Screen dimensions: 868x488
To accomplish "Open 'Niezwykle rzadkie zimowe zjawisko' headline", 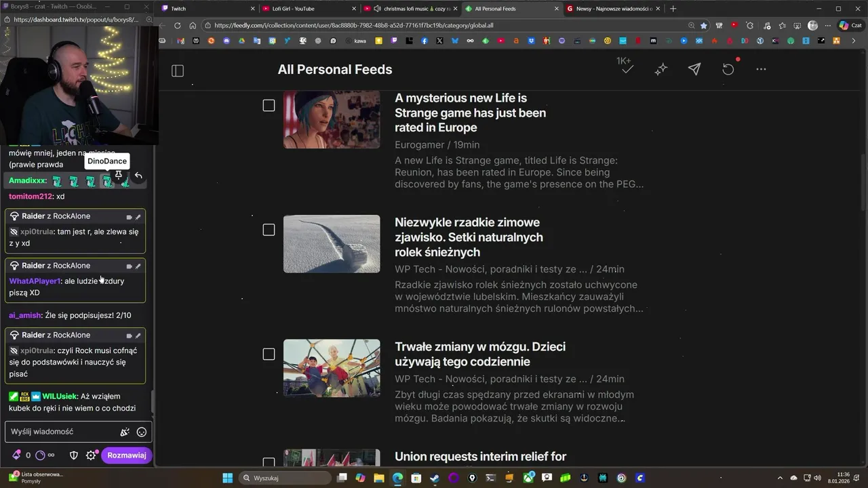I will point(469,237).
